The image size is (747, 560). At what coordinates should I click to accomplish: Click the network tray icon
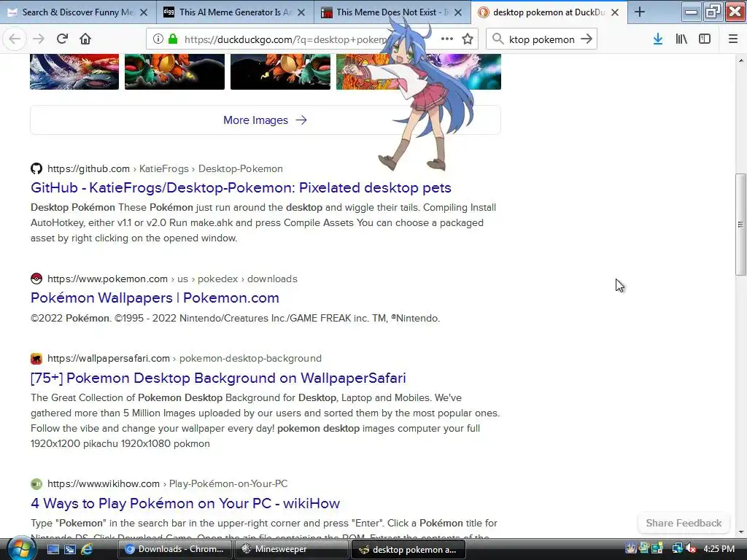(678, 549)
